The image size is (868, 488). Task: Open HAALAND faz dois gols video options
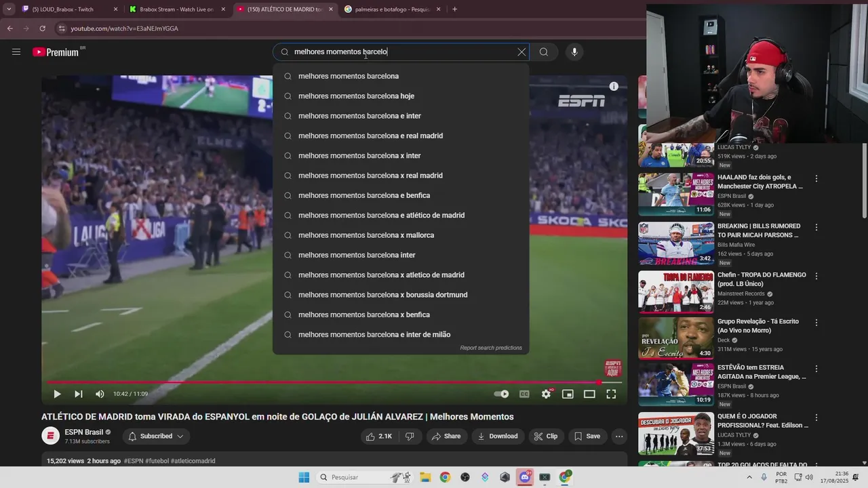(x=816, y=178)
